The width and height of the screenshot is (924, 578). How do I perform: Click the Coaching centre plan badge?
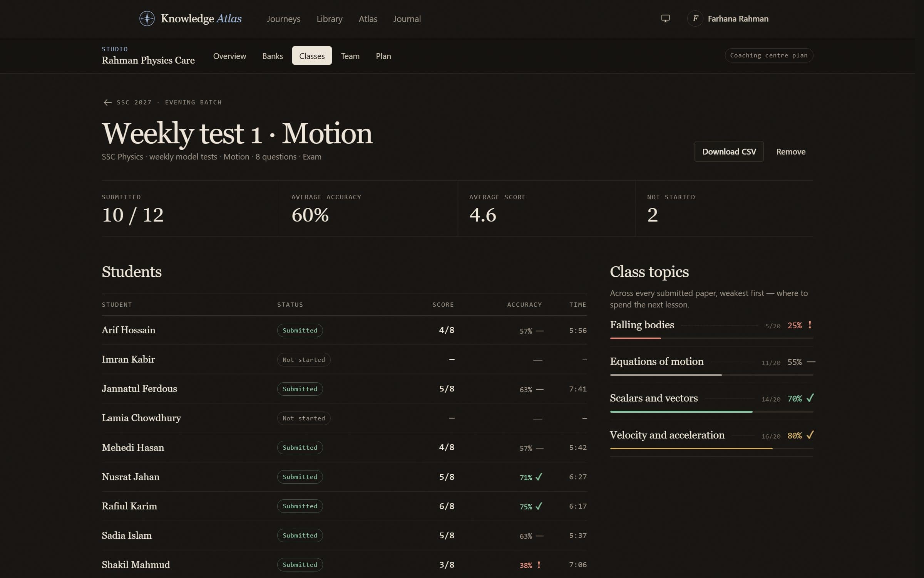768,55
